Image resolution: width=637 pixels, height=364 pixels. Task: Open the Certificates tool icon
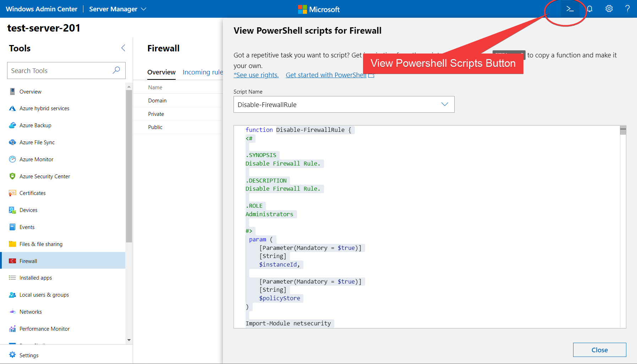(x=12, y=193)
